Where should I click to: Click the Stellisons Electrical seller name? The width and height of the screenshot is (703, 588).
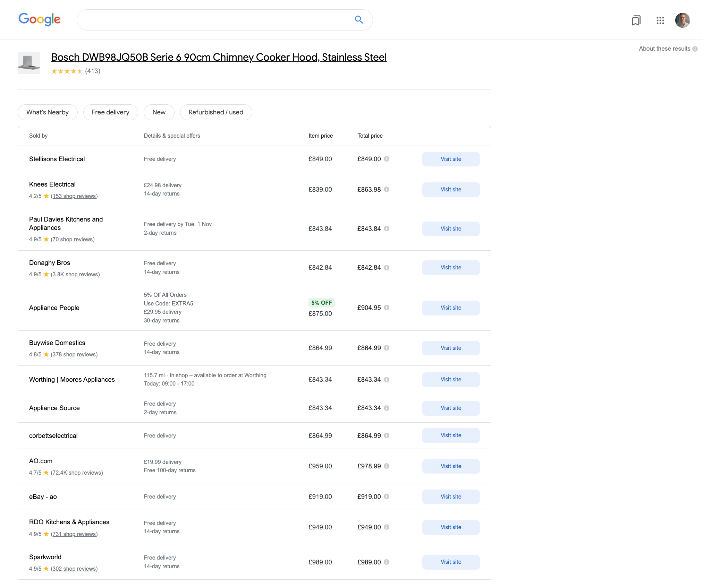coord(57,159)
